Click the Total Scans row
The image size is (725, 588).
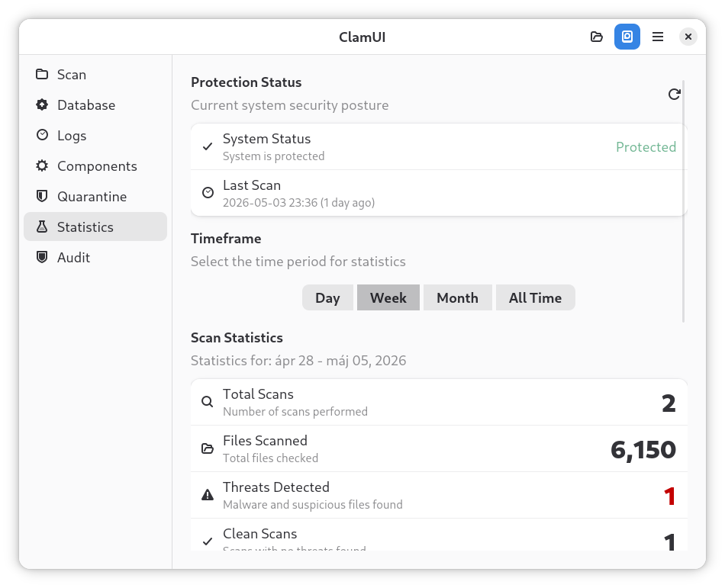pyautogui.click(x=439, y=403)
